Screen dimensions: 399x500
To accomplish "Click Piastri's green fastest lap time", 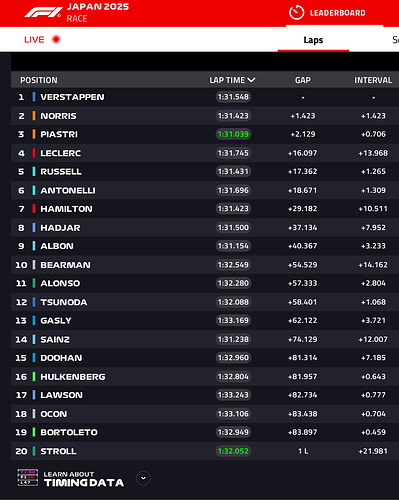I will click(233, 134).
